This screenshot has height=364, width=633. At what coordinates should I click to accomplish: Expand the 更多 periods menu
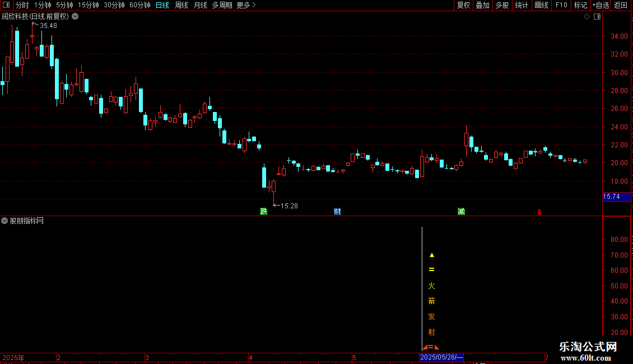click(246, 5)
